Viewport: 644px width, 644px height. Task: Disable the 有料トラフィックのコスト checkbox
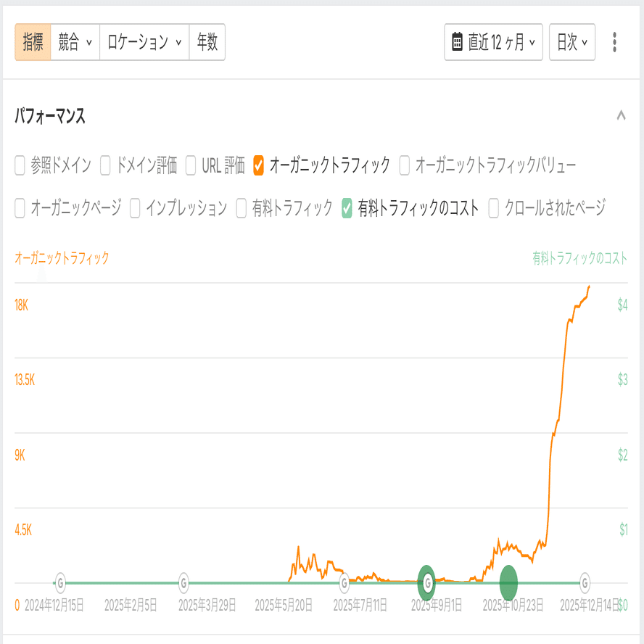click(x=347, y=209)
